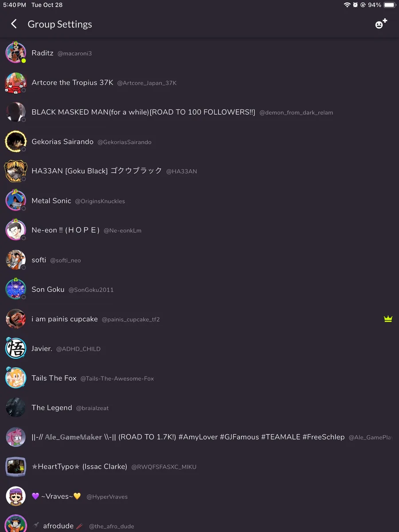Open the Ale_GameMaker member entry
The height and width of the screenshot is (532, 399).
pos(199,437)
